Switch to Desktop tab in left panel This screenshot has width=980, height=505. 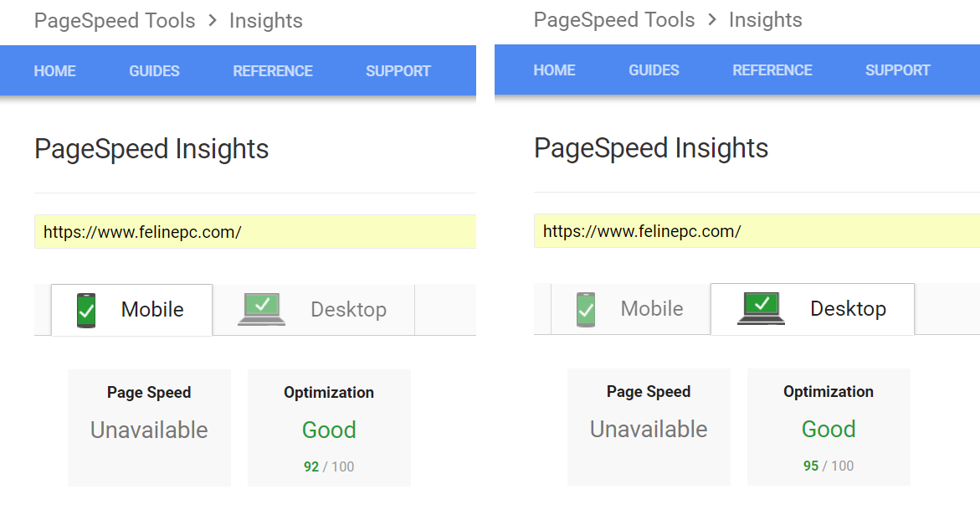point(314,310)
